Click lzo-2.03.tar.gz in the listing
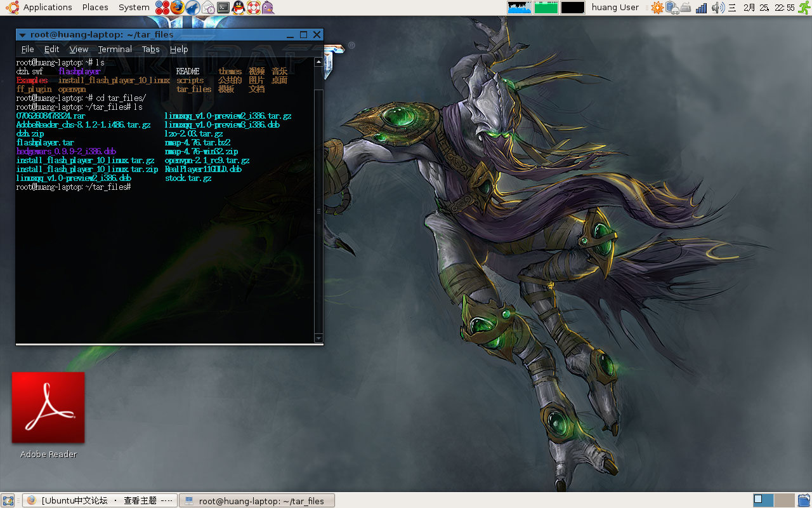 tap(193, 134)
